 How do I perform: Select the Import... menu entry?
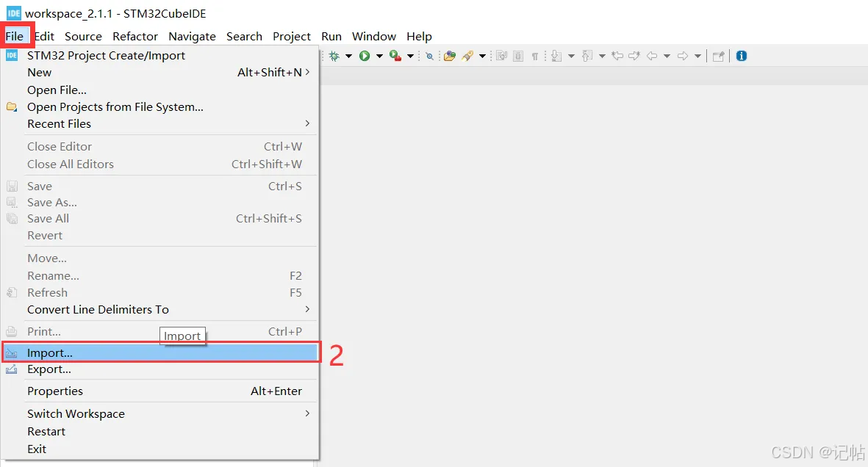click(160, 352)
